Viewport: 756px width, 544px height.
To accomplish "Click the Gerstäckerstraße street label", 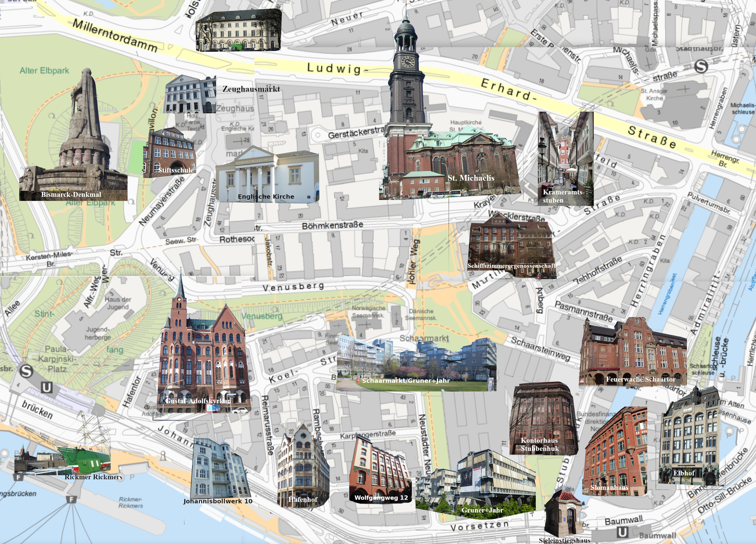I will tap(357, 133).
